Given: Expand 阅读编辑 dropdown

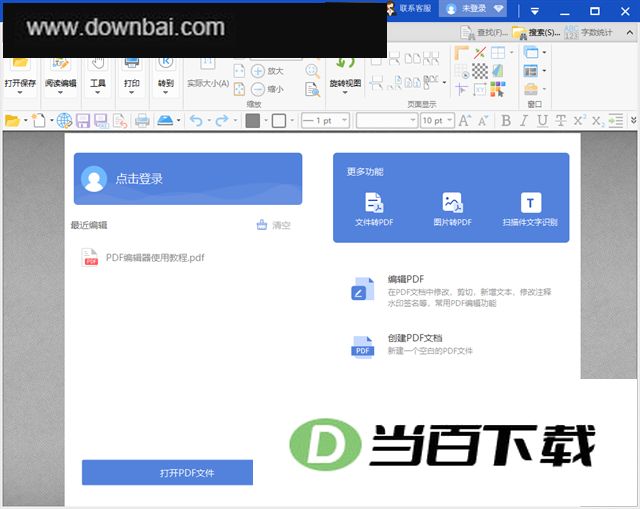Looking at the screenshot, I should coord(60,93).
